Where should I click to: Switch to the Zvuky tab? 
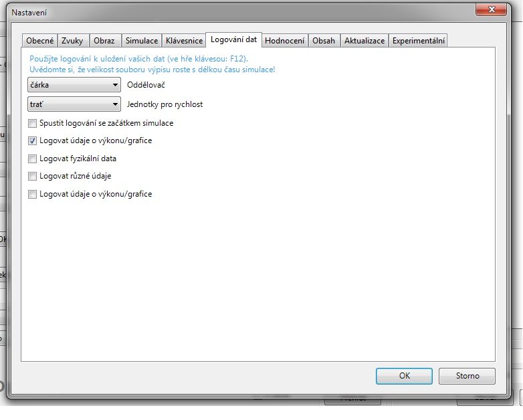point(72,41)
